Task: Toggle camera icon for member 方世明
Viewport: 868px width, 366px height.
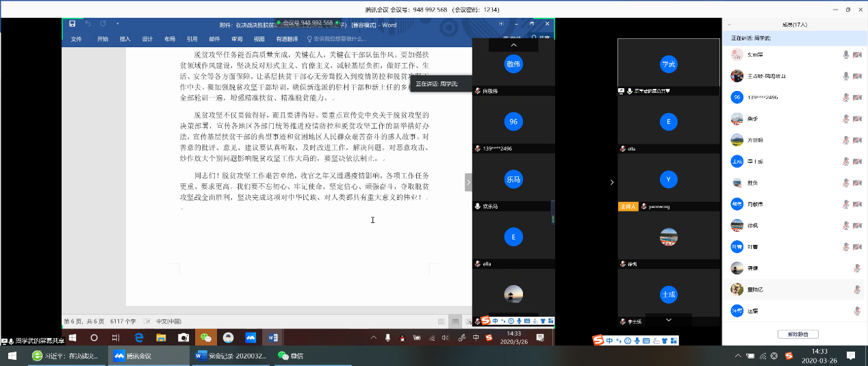Action: [856, 140]
